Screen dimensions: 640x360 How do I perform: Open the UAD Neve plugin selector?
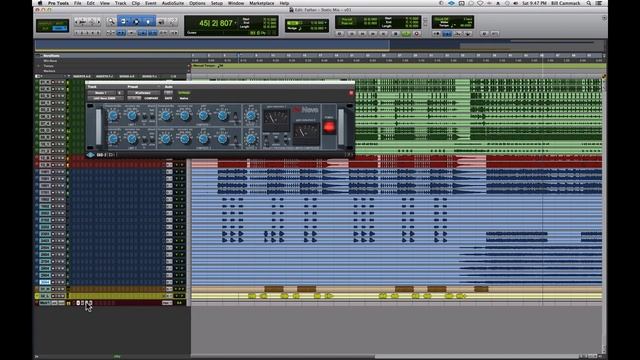[x=105, y=98]
